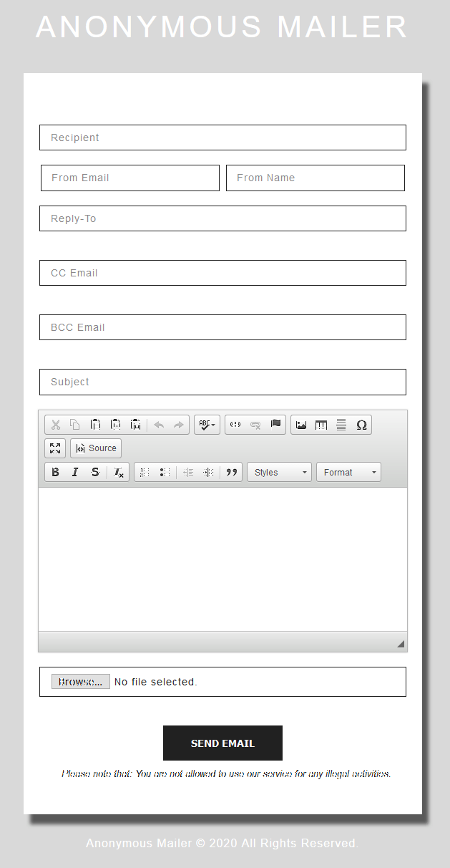
Task: Click the Reply-To field
Action: (222, 218)
